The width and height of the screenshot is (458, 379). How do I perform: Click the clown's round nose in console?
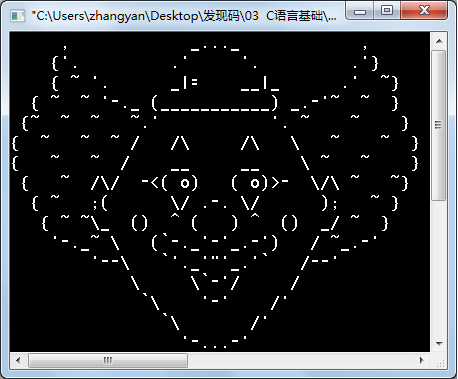(x=215, y=223)
